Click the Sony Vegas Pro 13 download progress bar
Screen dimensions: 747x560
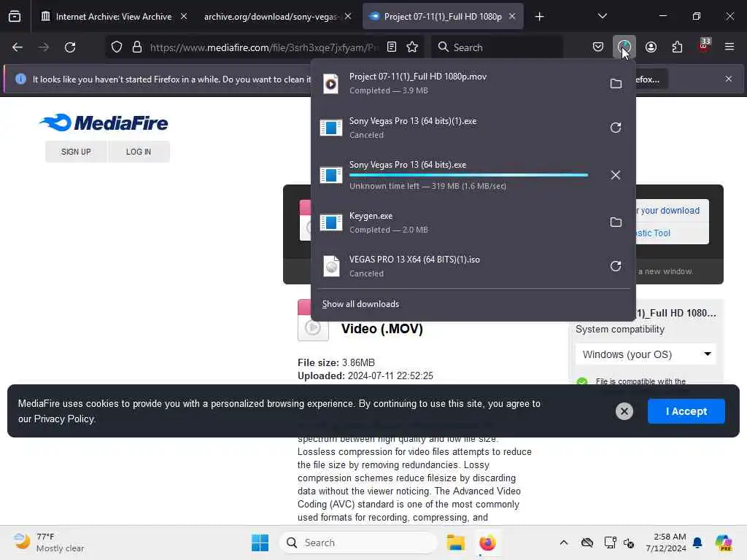pos(469,175)
